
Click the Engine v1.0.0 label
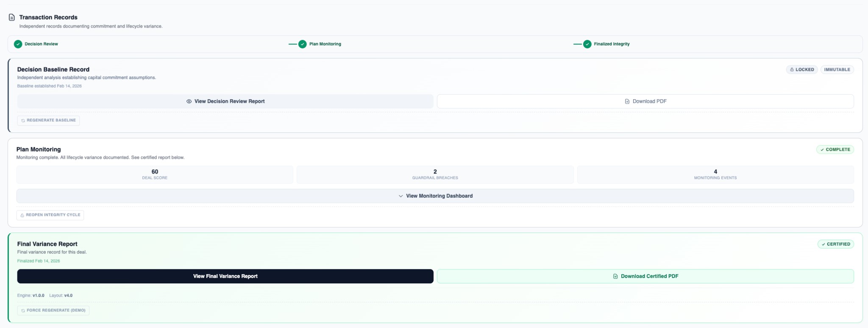(31, 296)
